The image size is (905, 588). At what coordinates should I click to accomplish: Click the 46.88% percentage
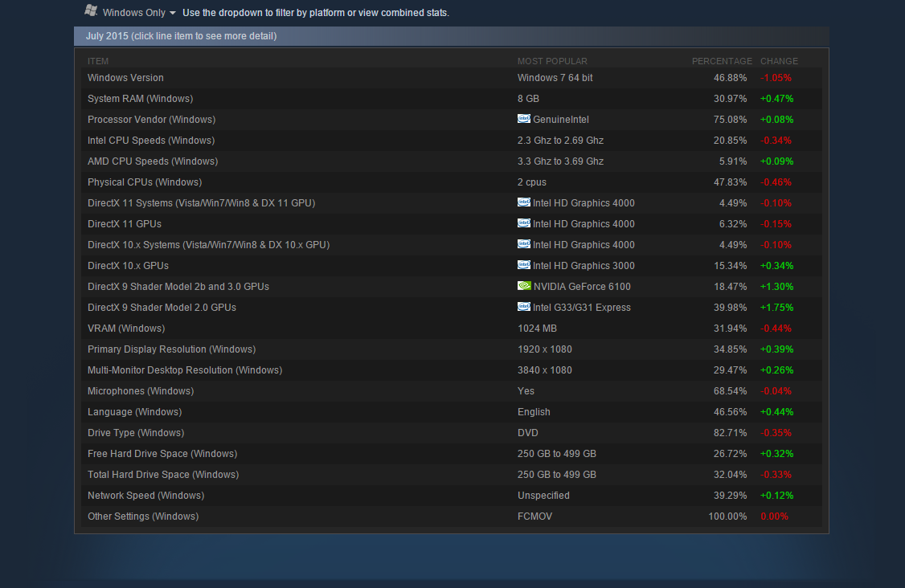pos(730,78)
